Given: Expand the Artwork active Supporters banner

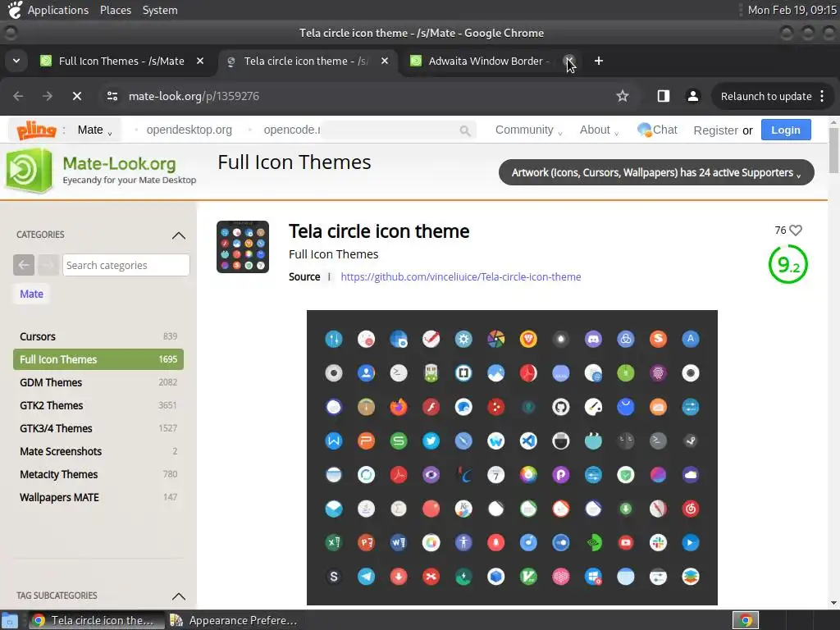Looking at the screenshot, I should pyautogui.click(x=656, y=172).
